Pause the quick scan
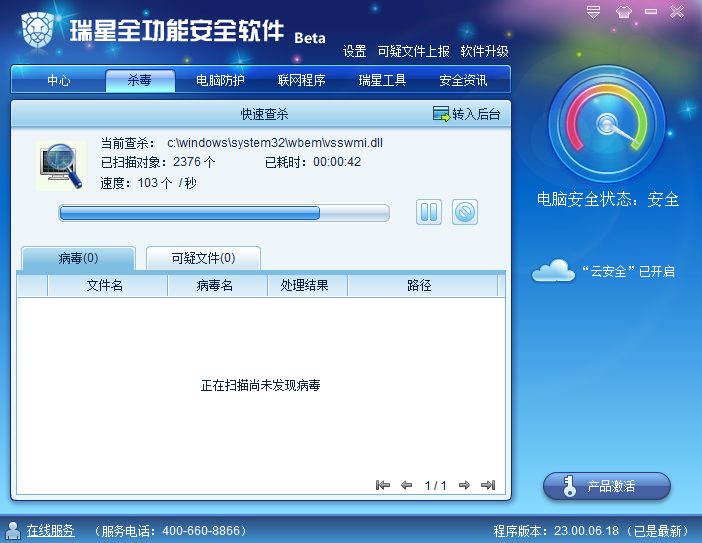702x543 pixels. click(428, 212)
